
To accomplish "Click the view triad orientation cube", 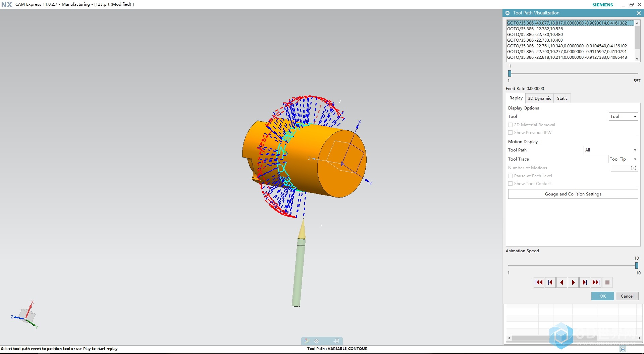I will [x=27, y=315].
